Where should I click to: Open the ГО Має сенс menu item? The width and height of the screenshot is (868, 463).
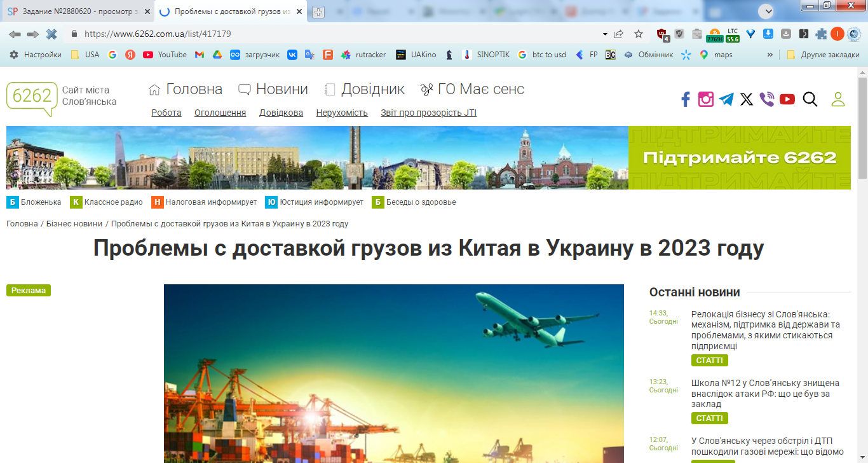pyautogui.click(x=472, y=90)
